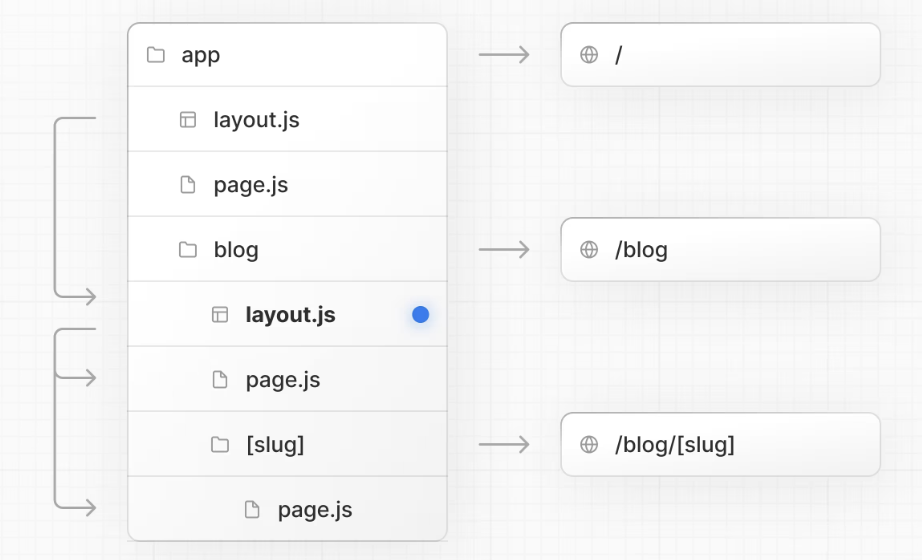This screenshot has height=560, width=922.
Task: Expand the [slug] folder label
Action: (275, 445)
